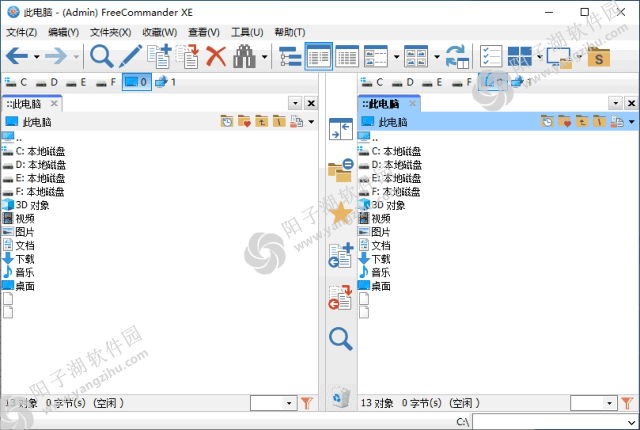640x430 pixels.
Task: Open the search magnifier in main toolbar
Action: click(101, 56)
